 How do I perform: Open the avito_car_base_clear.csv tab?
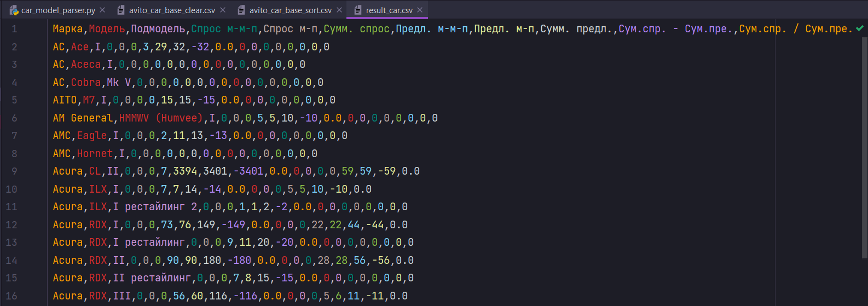tap(172, 10)
